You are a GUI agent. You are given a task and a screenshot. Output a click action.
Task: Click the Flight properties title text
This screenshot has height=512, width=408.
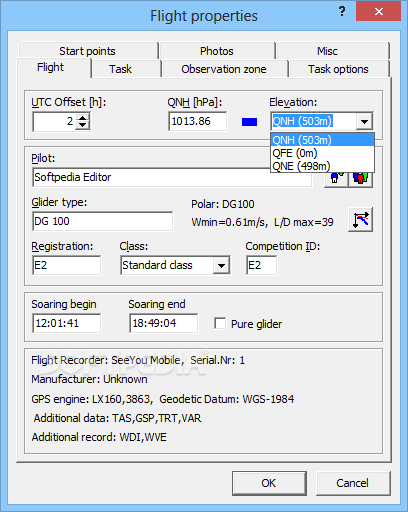204,16
